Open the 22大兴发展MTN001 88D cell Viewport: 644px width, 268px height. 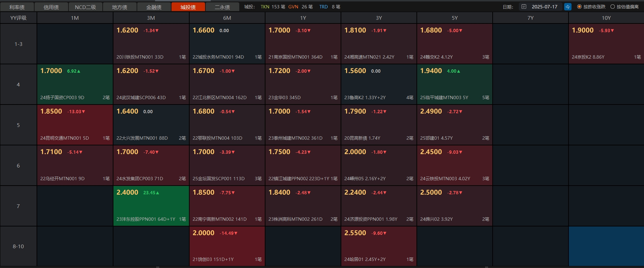click(151, 125)
